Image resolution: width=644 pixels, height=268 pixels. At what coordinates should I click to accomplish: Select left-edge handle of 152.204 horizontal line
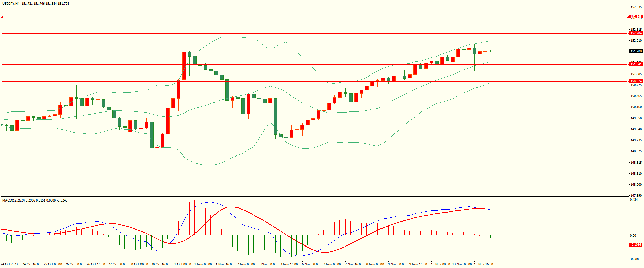click(2, 33)
